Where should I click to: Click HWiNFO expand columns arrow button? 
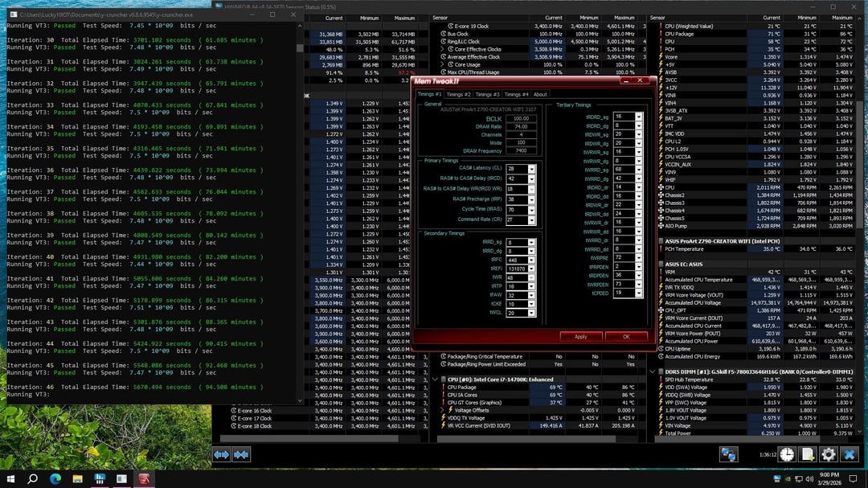[222, 455]
